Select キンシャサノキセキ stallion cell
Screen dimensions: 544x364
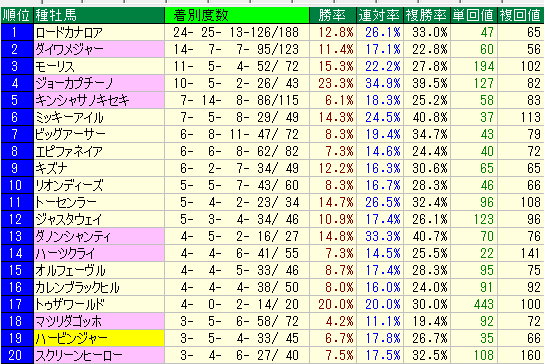click(x=99, y=100)
